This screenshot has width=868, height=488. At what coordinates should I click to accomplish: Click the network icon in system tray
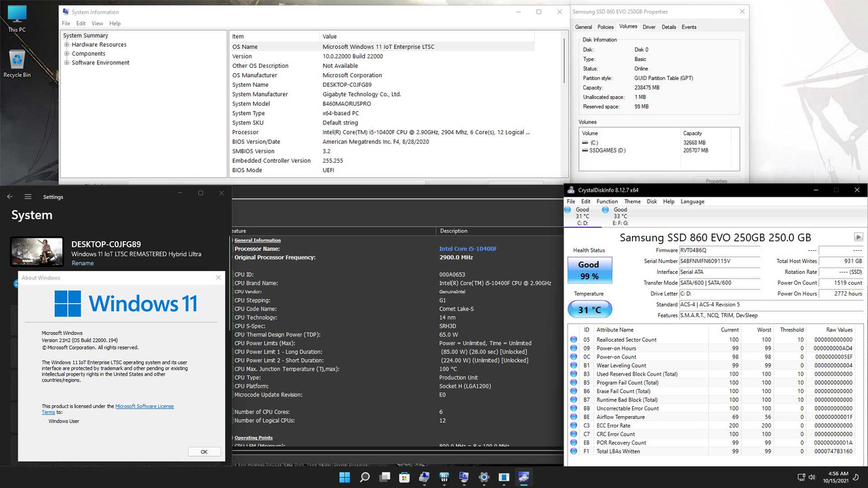pyautogui.click(x=802, y=477)
